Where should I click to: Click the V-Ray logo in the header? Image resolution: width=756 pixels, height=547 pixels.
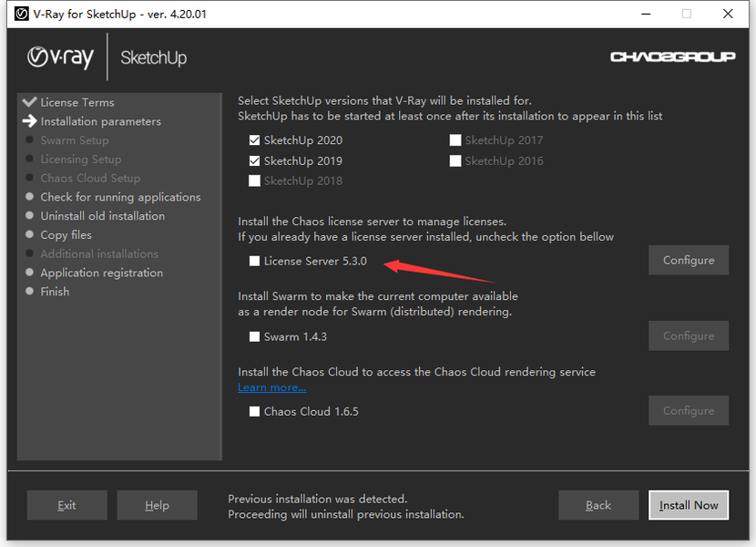[x=60, y=57]
